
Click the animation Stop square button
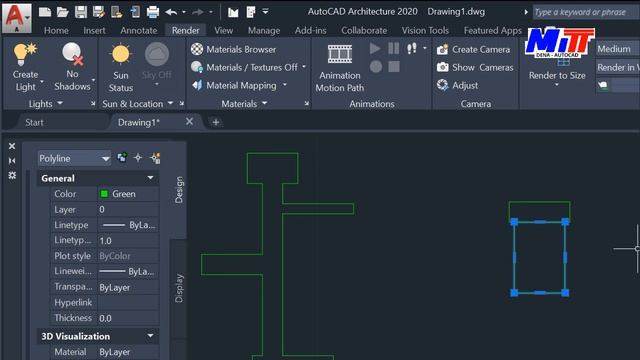pos(394,67)
